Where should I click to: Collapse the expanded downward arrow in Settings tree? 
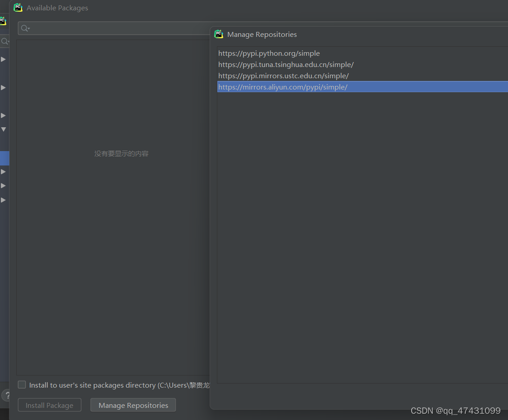(x=4, y=129)
